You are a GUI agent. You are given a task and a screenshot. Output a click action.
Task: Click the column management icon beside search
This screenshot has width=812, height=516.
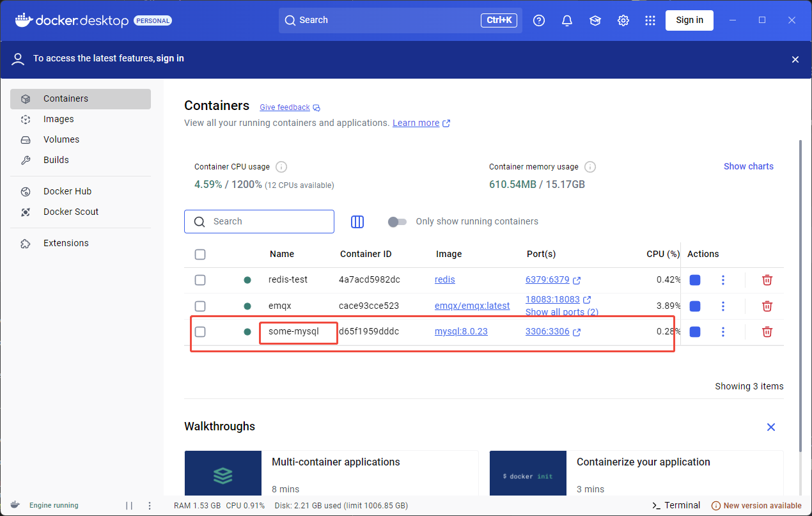357,222
